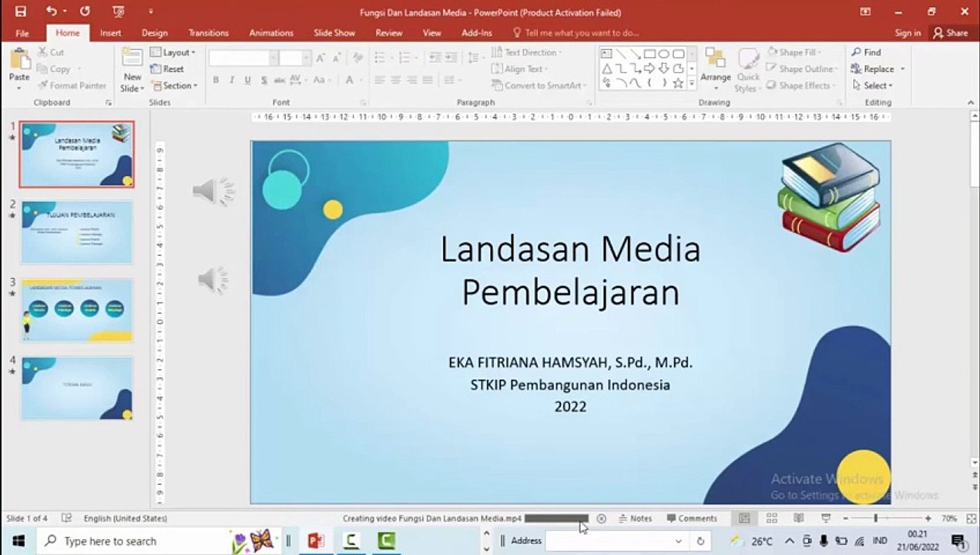Screen dimensions: 980x555
Task: Click the Share button
Action: (950, 33)
